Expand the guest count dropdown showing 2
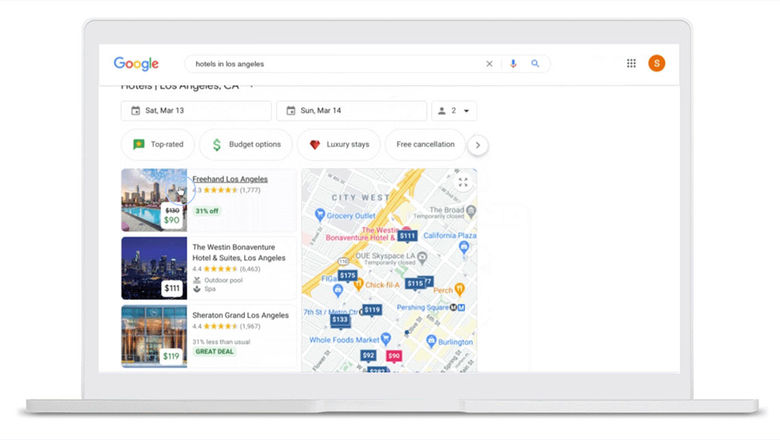Viewport: 780px width, 440px height. coord(454,110)
